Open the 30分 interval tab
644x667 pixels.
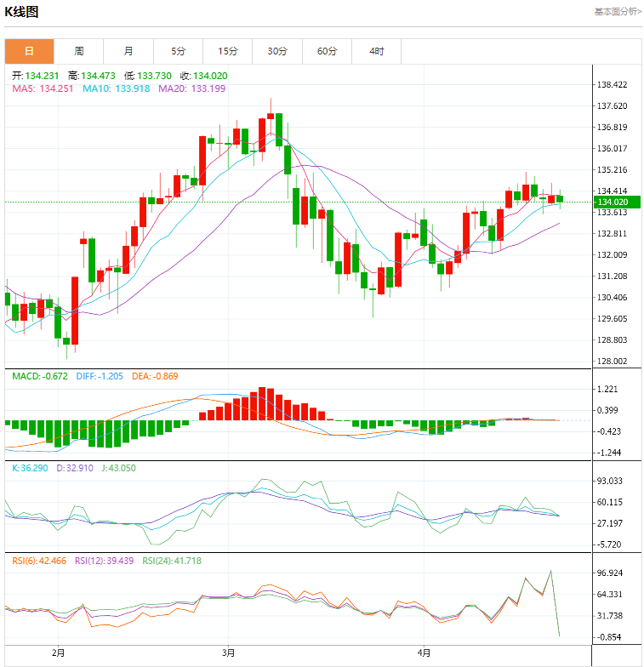277,51
